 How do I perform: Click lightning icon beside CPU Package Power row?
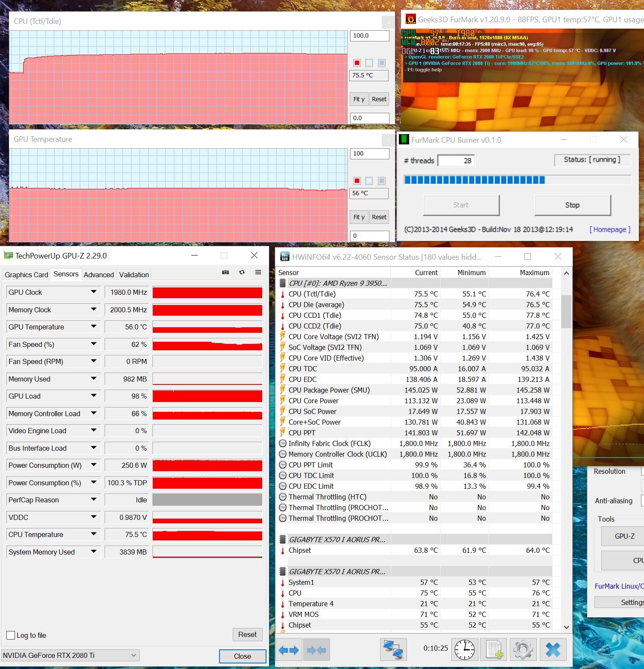282,390
